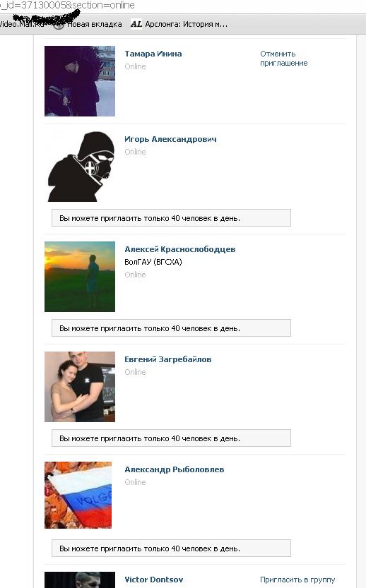Click invite limit message under Александр Рыболовлев

pyautogui.click(x=171, y=548)
